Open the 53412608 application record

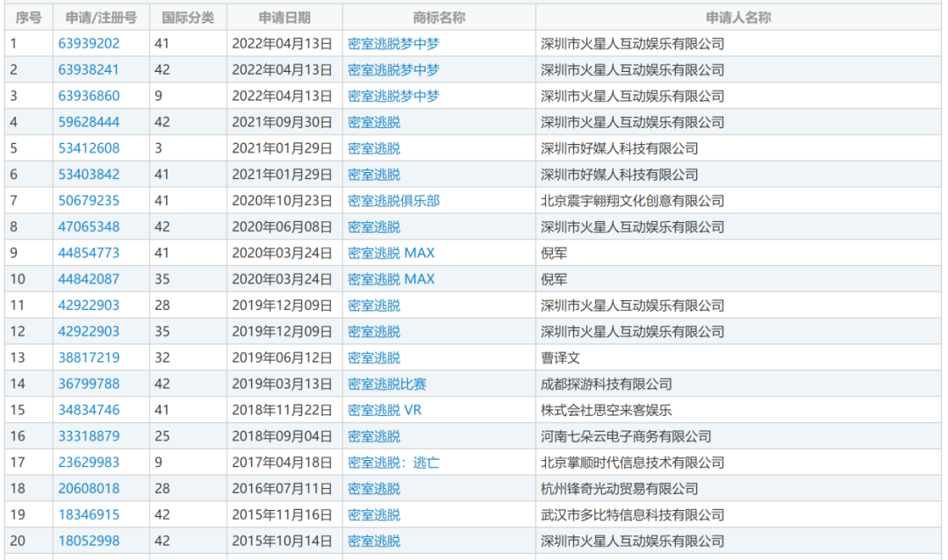click(89, 148)
